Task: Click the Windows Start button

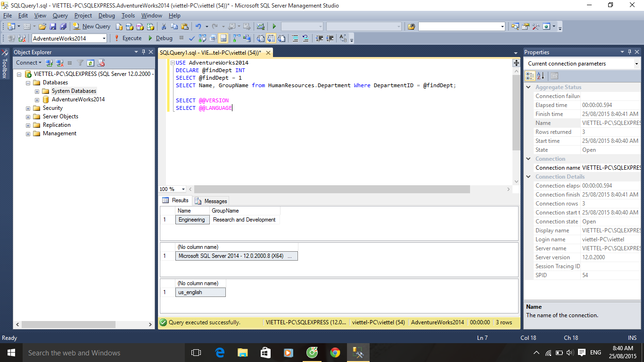Action: point(11,353)
